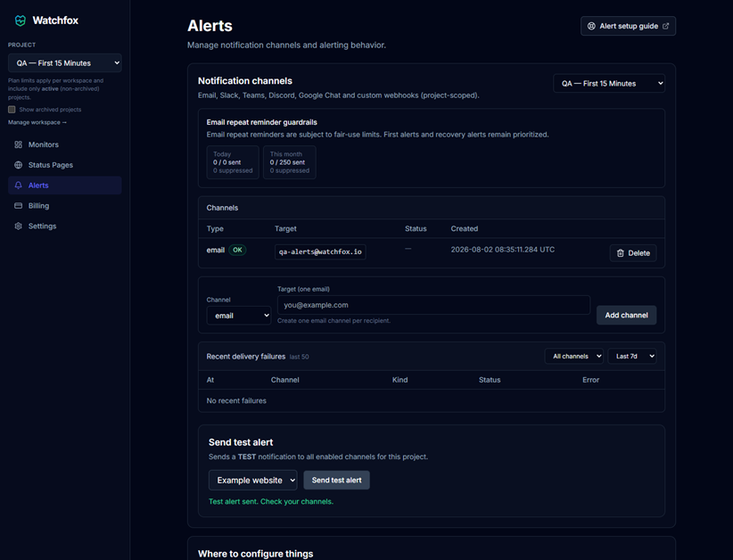Click the created timestamp 2026-08-02 08:35:11.284 UTC
This screenshot has height=560, width=733.
[503, 250]
